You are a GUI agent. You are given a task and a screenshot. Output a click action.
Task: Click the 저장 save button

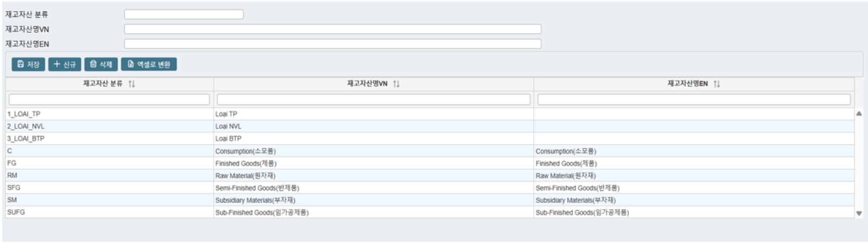(x=28, y=64)
